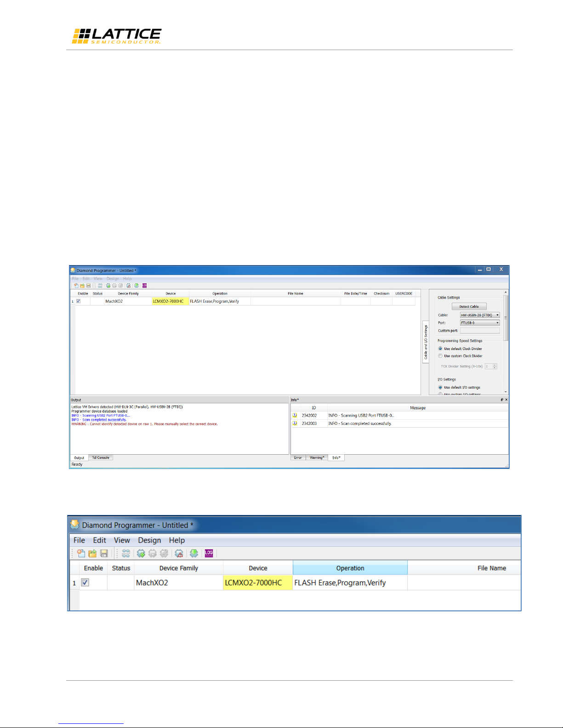
Task: Click the green-arrow Program icon in the full window toolbar
Action: pos(136,286)
